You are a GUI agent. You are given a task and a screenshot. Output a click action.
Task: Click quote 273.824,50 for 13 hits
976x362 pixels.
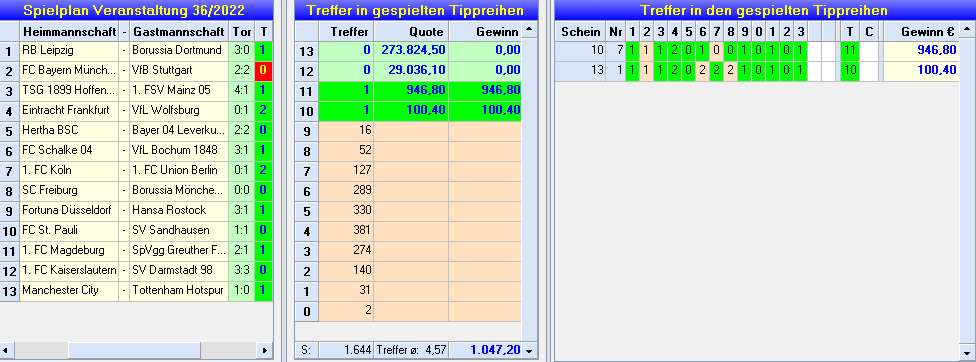(x=411, y=50)
